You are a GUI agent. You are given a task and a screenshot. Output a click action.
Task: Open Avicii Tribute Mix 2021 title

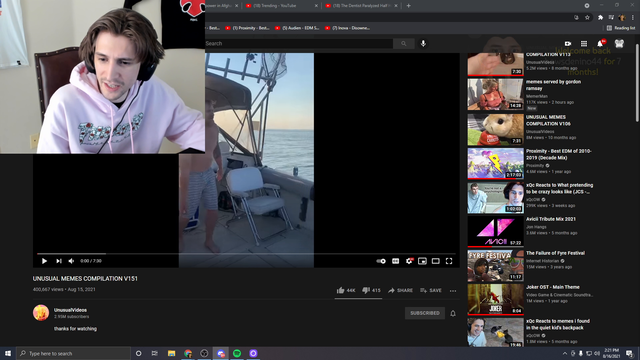pos(551,219)
